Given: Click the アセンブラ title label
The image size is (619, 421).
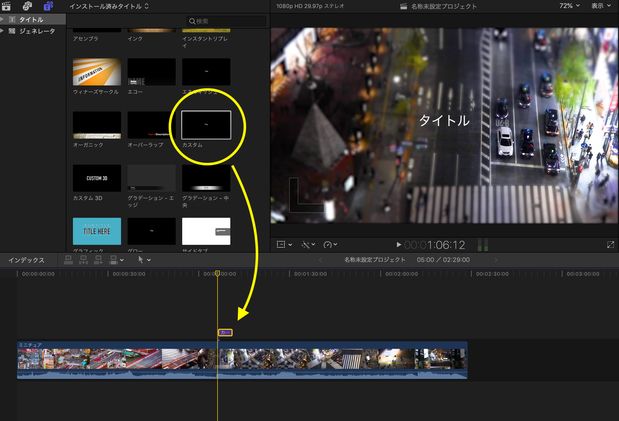Looking at the screenshot, I should (85, 39).
